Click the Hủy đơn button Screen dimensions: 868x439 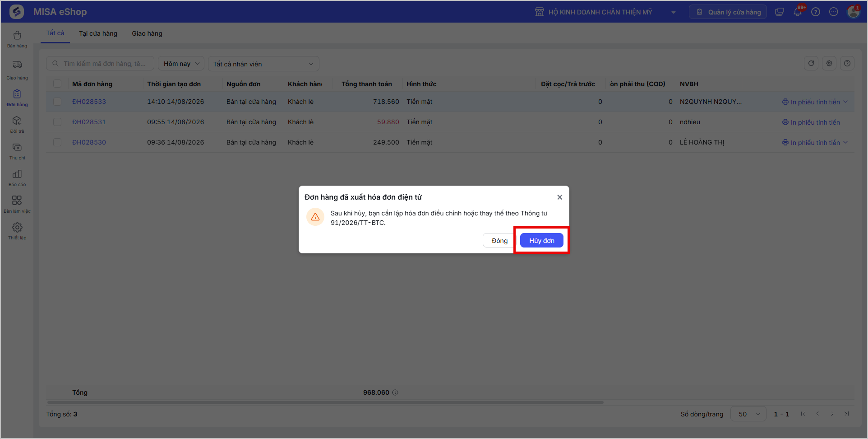click(541, 240)
